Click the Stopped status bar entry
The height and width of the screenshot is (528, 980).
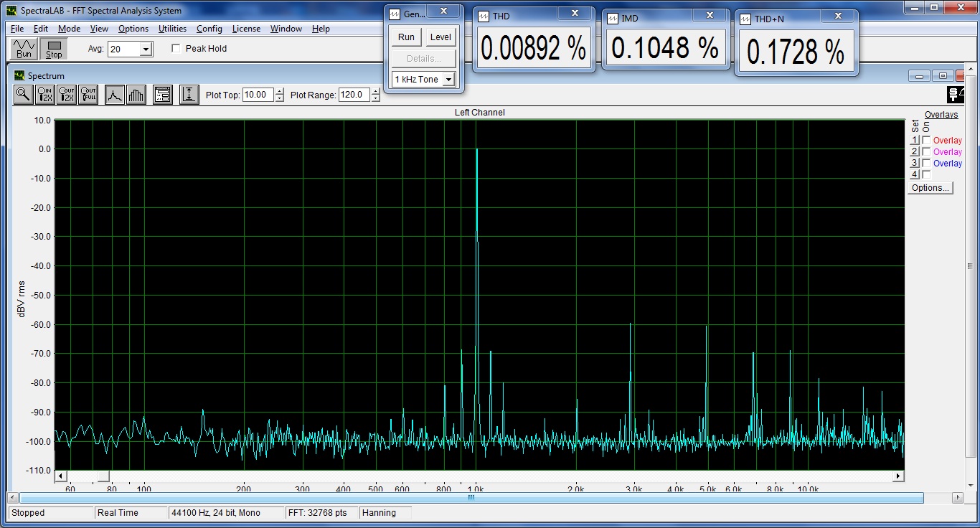click(50, 513)
